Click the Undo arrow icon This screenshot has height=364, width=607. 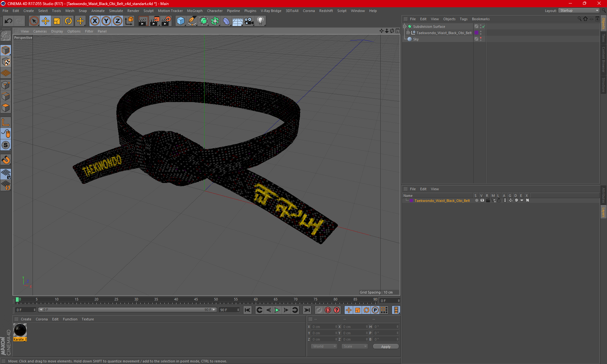(9, 21)
